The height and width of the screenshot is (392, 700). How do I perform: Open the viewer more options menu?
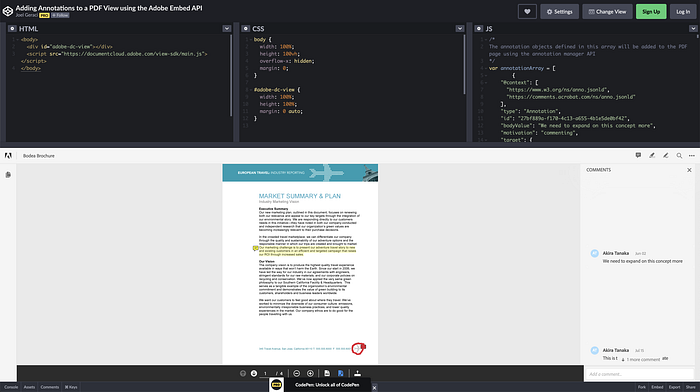pos(692,156)
